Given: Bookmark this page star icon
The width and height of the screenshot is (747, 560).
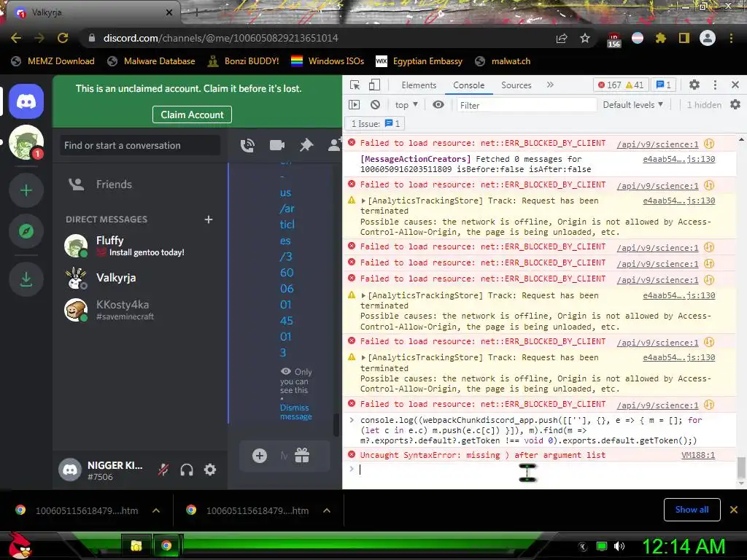Looking at the screenshot, I should pos(585,38).
